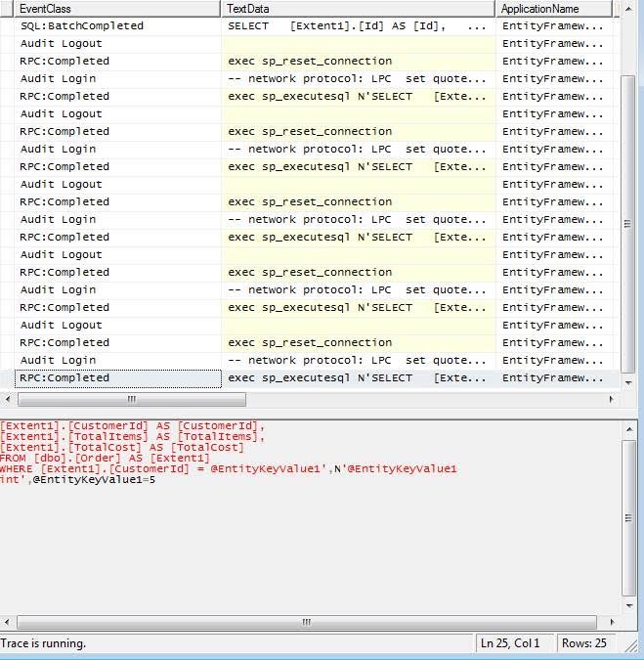
Task: Click the window resize grip in the status bar
Action: [x=630, y=645]
